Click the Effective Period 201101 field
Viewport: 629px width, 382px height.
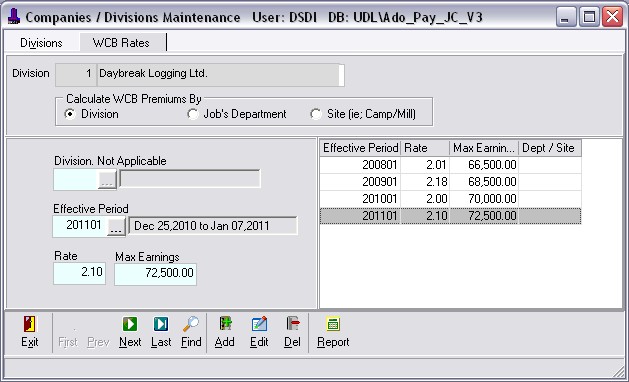pos(80,226)
